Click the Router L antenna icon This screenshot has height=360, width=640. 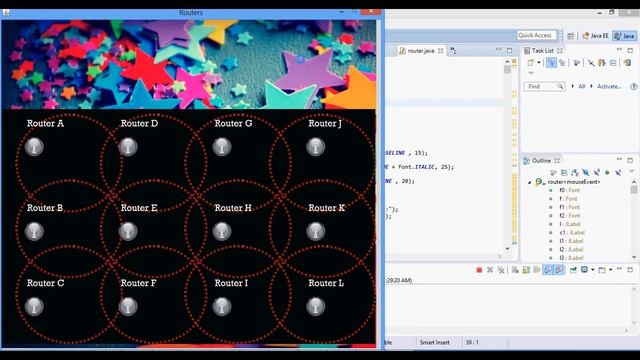pyautogui.click(x=316, y=307)
